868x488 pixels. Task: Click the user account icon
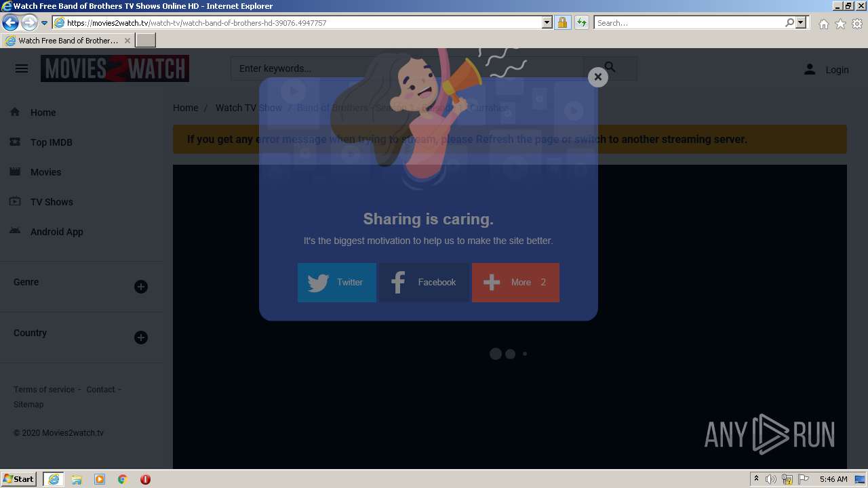[x=810, y=69]
